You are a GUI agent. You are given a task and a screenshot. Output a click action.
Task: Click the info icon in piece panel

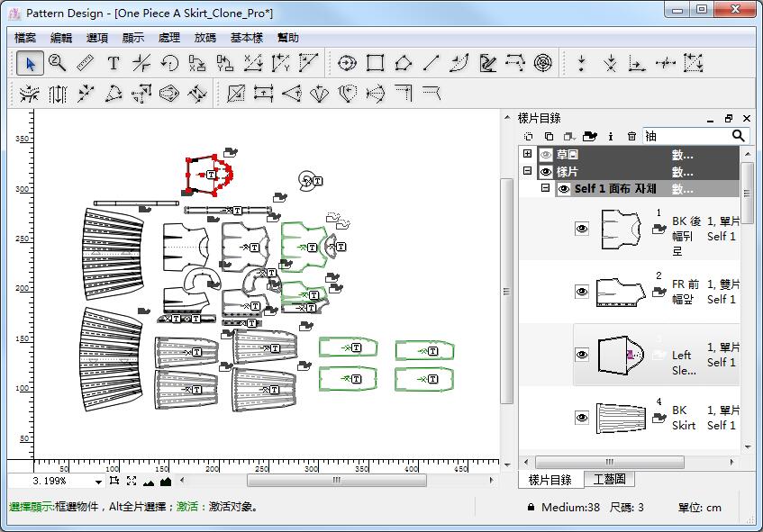pyautogui.click(x=611, y=136)
